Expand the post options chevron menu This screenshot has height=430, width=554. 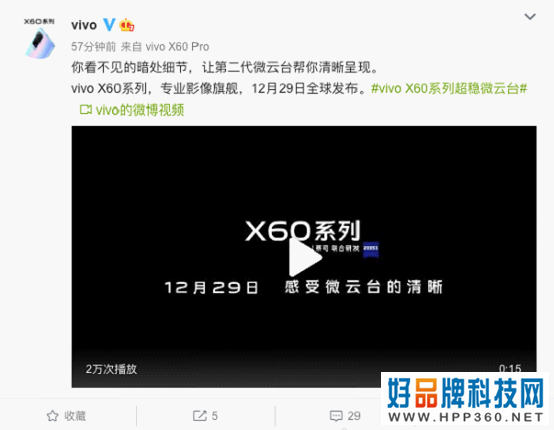[530, 17]
